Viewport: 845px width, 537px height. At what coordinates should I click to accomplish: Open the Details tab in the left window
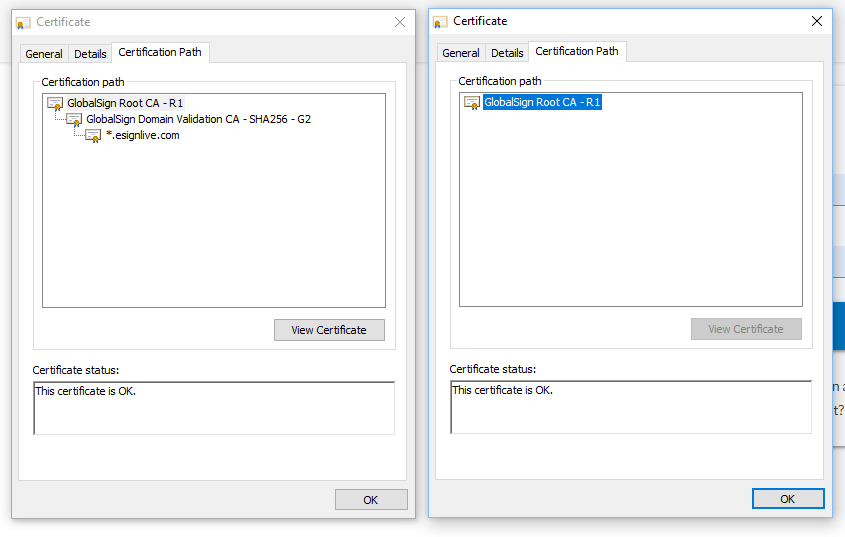click(x=90, y=54)
